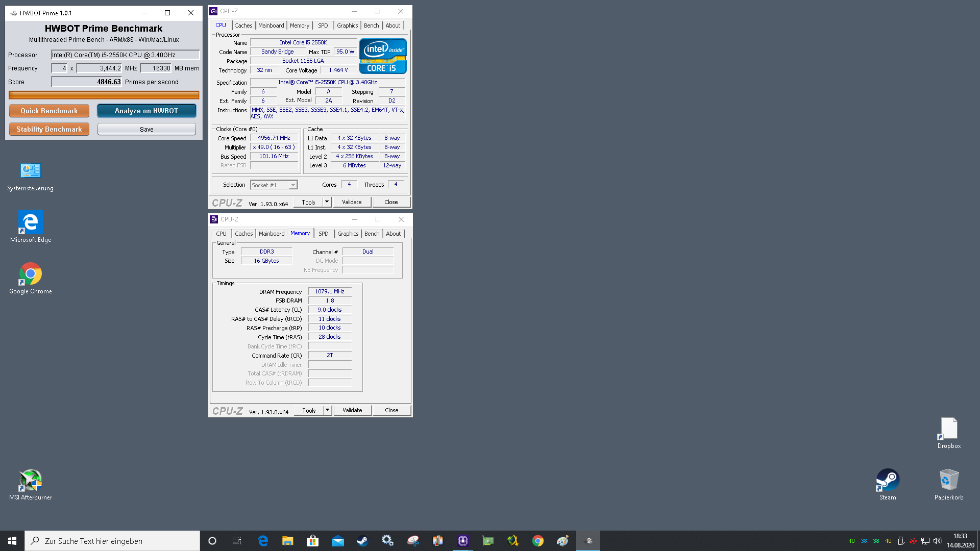Click Close button in top CPU-Z window
This screenshot has width=980, height=551.
point(391,202)
